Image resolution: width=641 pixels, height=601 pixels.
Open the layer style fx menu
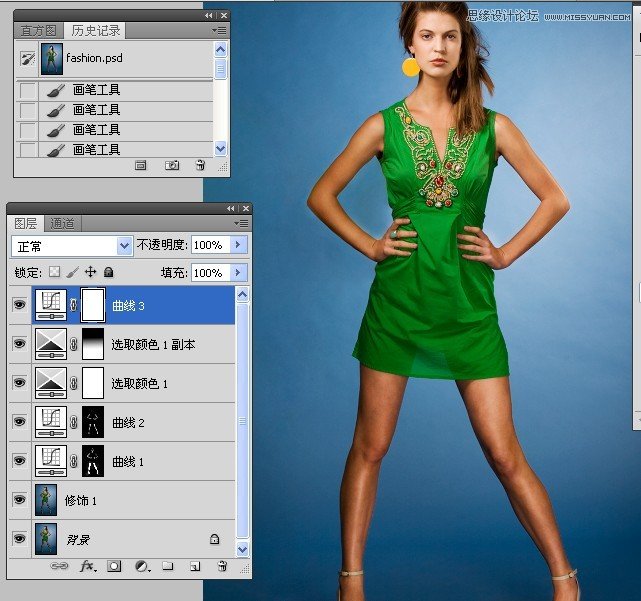(88, 566)
